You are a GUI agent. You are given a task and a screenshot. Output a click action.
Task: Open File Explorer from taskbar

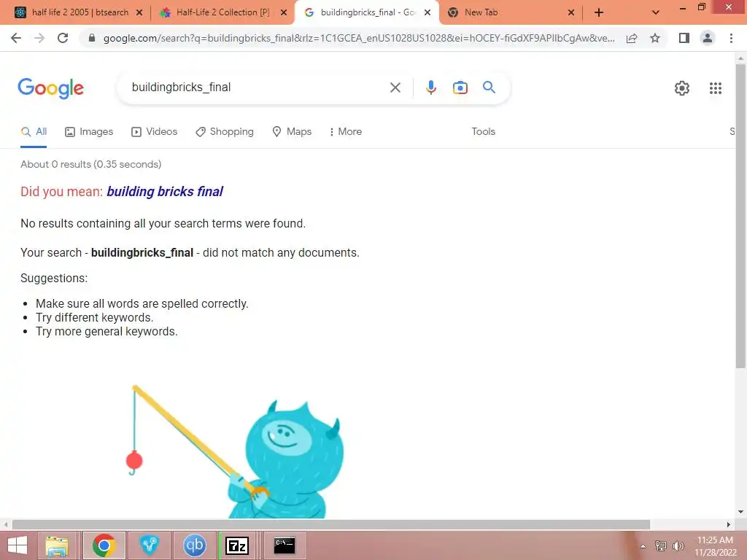point(57,545)
